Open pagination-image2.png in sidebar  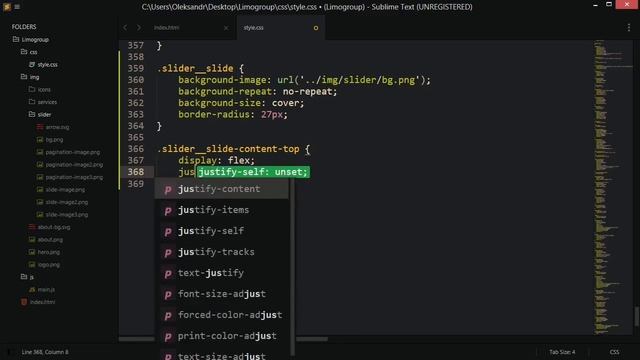[x=74, y=164]
